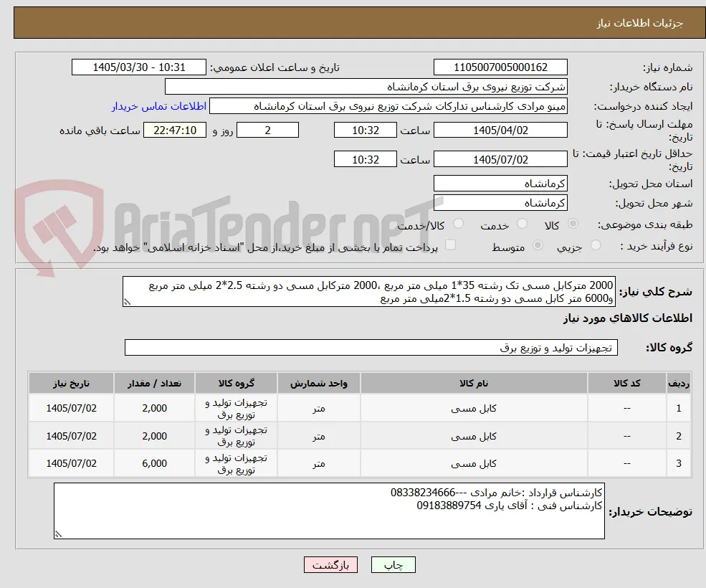Click the کد کالا column header
The height and width of the screenshot is (588, 706).
(x=627, y=384)
